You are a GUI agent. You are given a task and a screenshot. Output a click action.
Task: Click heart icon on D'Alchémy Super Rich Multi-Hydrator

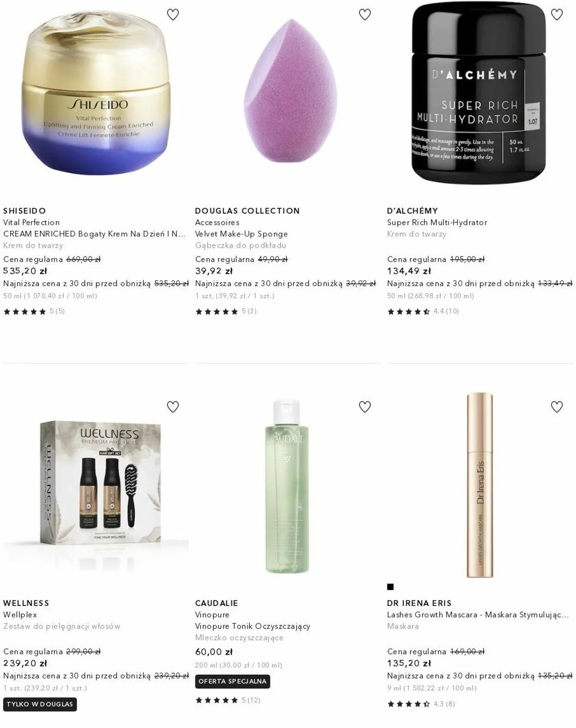557,15
